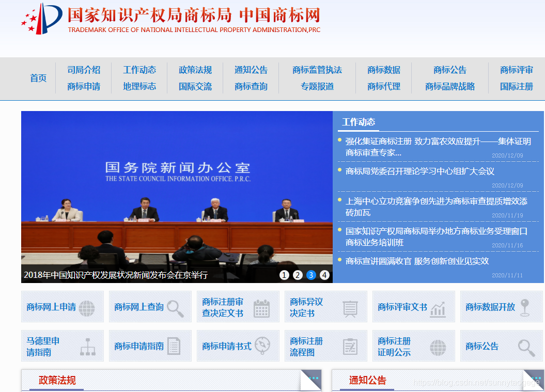Open the 商标申请书式 tile
Viewport: 545px width, 392px height.
(238, 346)
